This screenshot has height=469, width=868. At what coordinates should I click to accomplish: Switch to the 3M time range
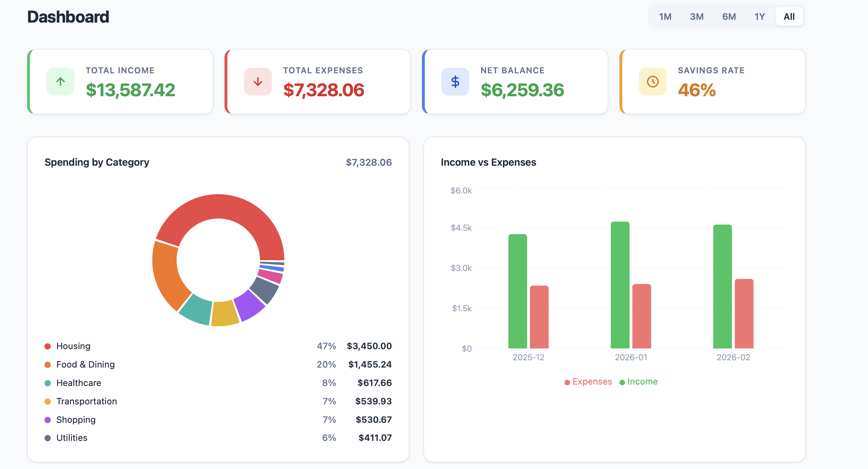pos(697,17)
